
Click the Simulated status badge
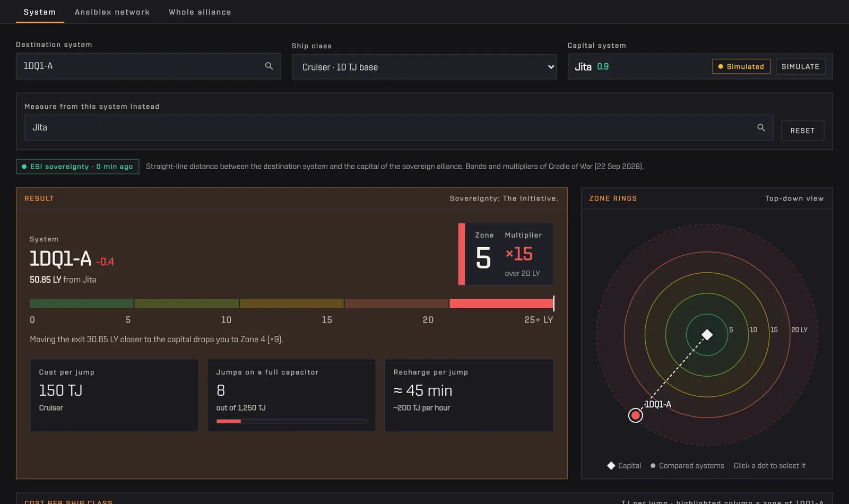[741, 67]
